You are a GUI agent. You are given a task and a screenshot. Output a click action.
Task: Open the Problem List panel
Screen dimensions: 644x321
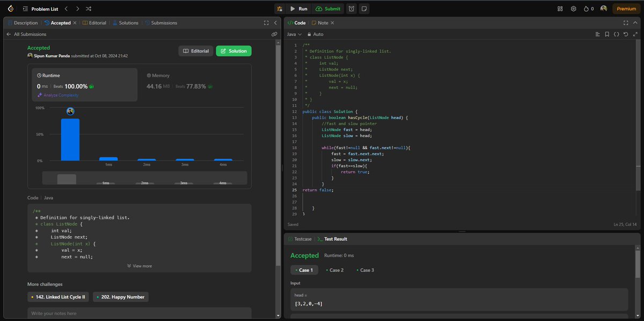point(40,9)
